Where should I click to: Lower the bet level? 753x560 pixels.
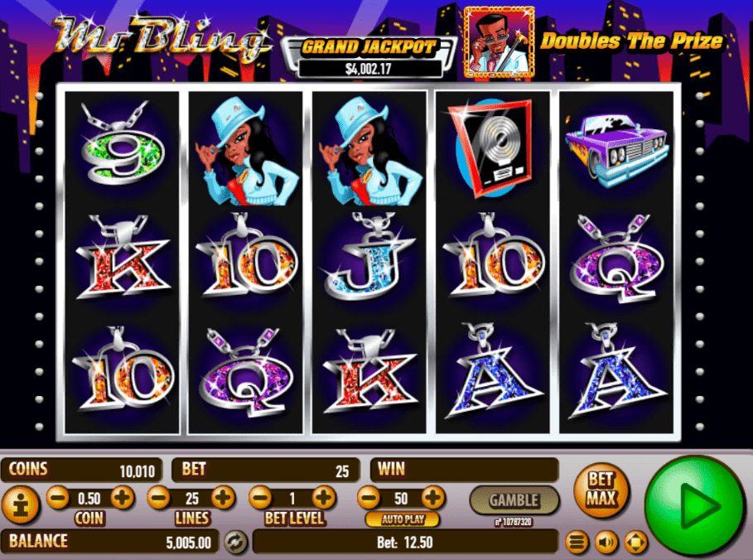(x=261, y=498)
